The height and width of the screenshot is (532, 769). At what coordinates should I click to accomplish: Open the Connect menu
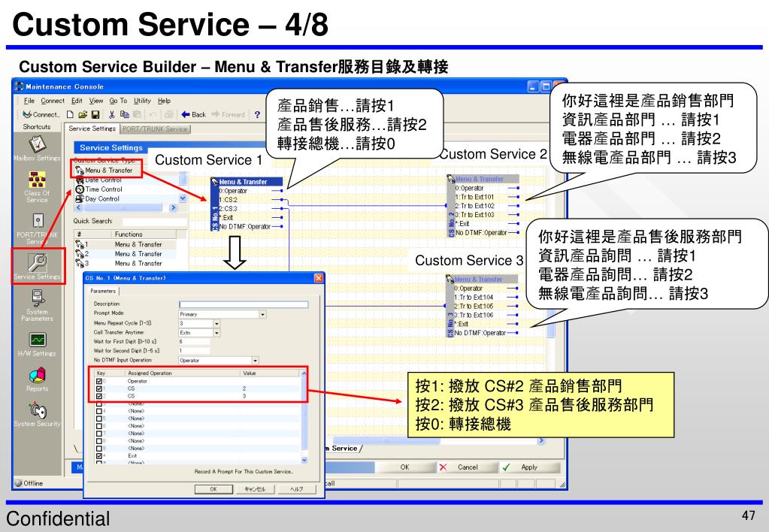click(53, 101)
